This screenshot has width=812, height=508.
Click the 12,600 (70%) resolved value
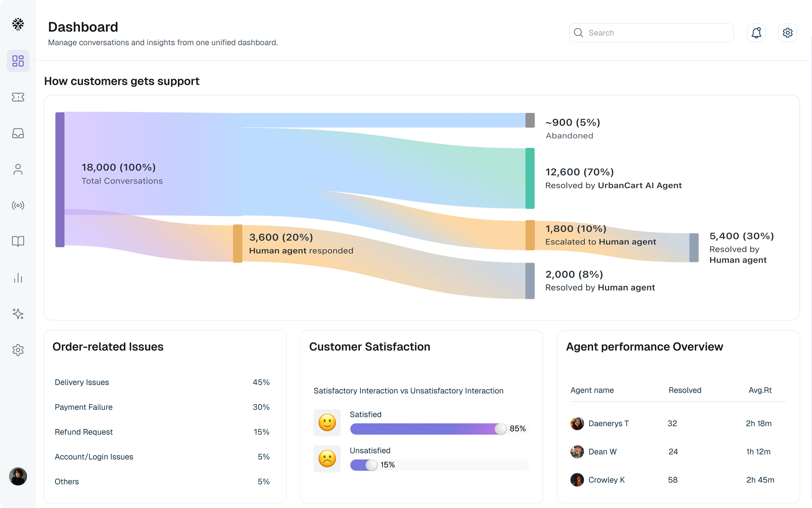(580, 172)
